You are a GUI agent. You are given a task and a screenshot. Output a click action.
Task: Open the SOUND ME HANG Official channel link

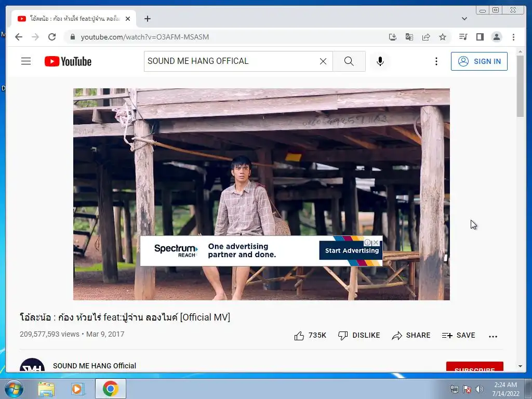coord(95,366)
